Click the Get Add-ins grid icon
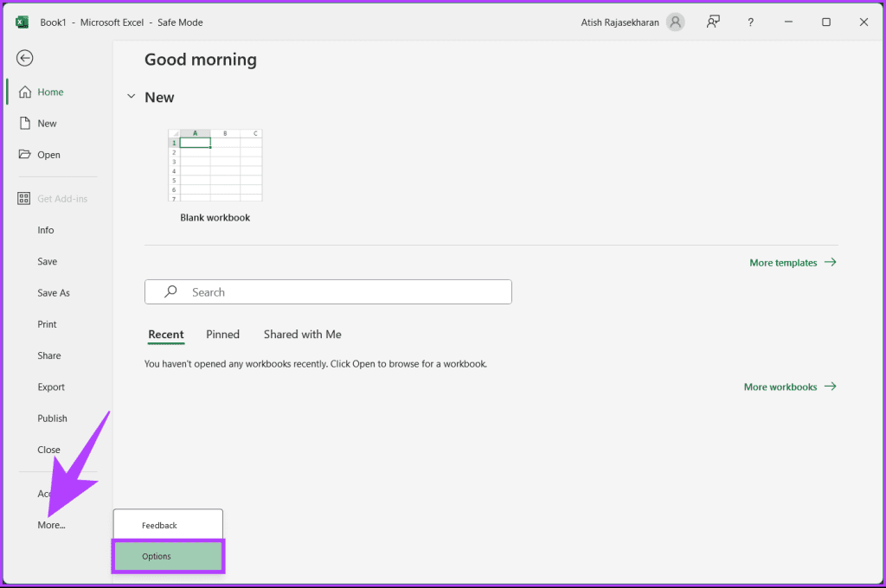886x588 pixels. tap(23, 198)
